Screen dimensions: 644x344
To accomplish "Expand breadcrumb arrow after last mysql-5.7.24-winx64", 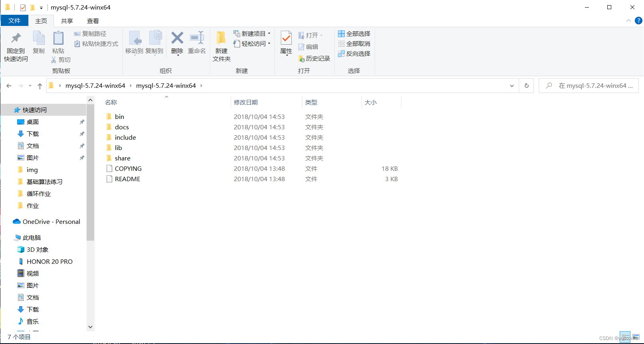I will (201, 85).
